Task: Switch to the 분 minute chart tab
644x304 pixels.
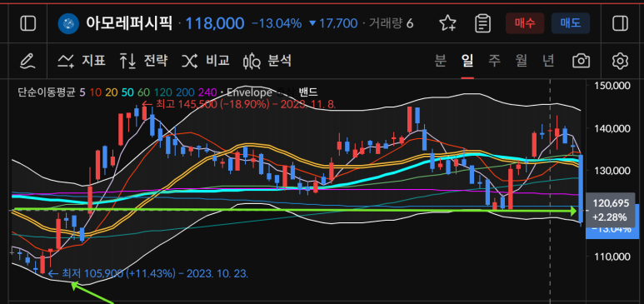Action: pyautogui.click(x=440, y=61)
